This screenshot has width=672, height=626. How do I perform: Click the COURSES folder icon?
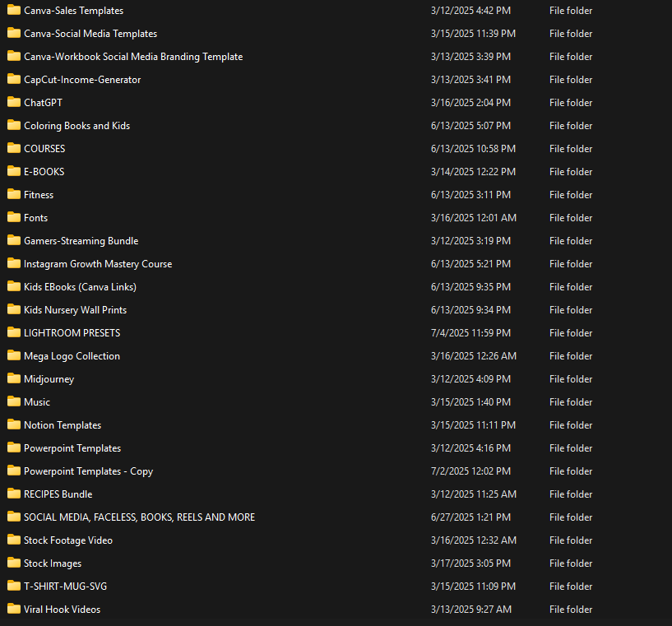(14, 148)
